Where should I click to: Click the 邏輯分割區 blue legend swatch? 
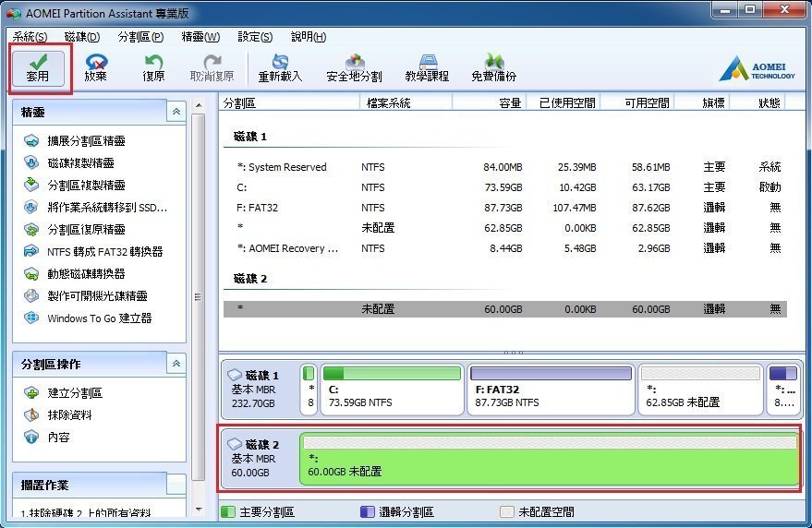[367, 512]
